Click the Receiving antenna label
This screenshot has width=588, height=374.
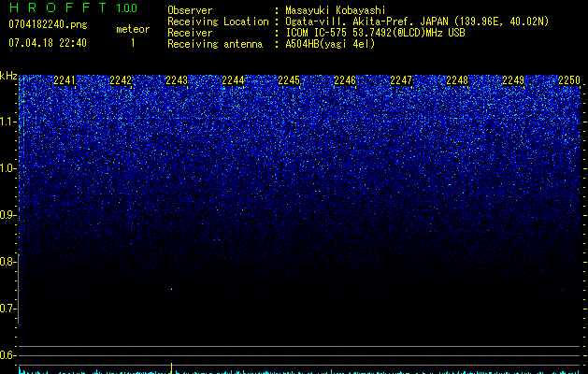click(x=215, y=44)
